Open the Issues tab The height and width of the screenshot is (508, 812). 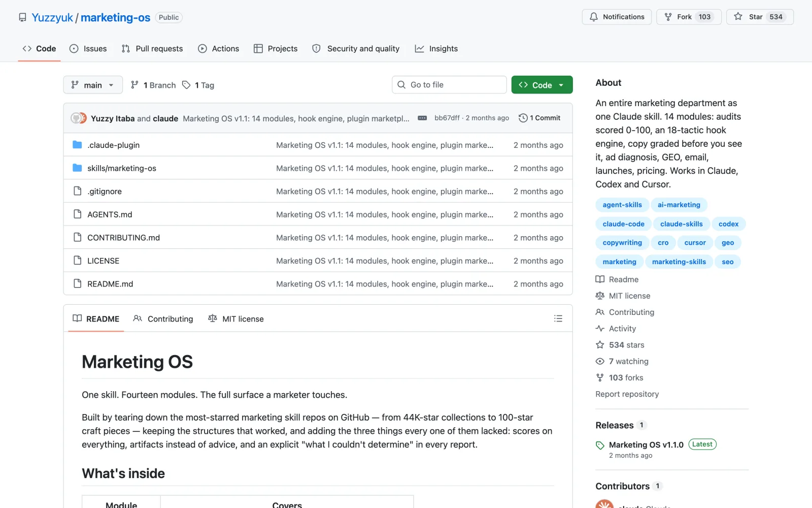point(88,49)
